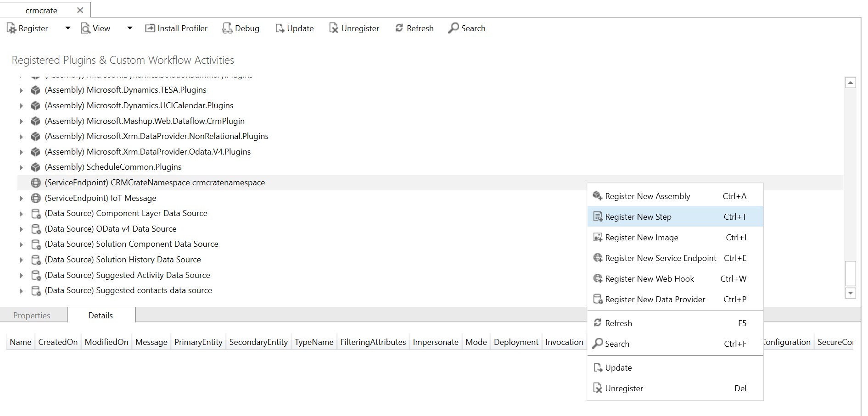This screenshot has height=416, width=868.
Task: Open the Register dropdown arrow
Action: (67, 28)
